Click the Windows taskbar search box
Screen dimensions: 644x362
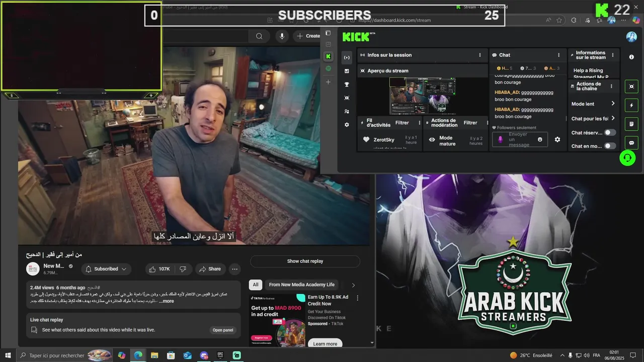pyautogui.click(x=64, y=355)
